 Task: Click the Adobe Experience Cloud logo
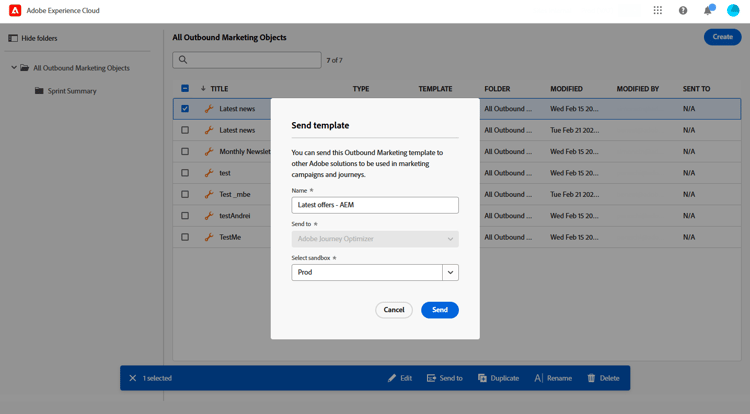15,10
